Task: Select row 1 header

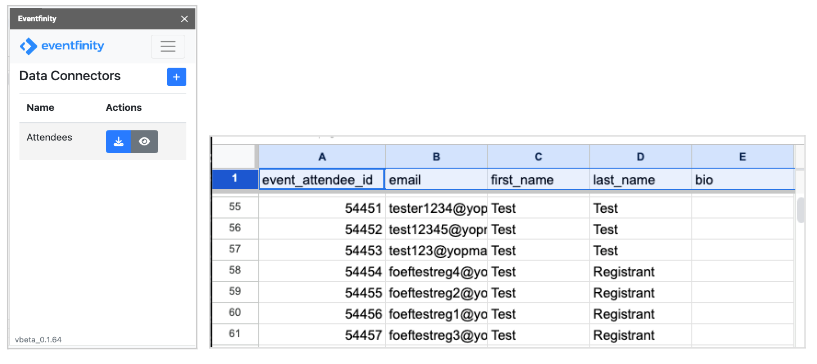Action: pyautogui.click(x=235, y=179)
